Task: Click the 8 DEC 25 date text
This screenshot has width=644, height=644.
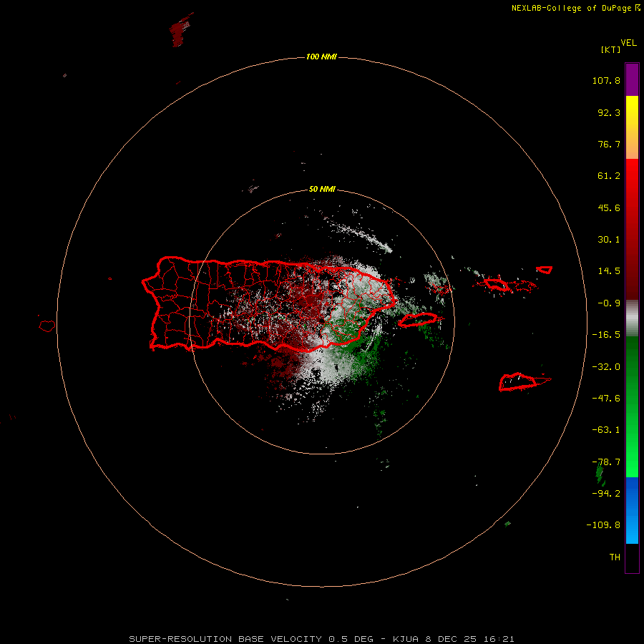Action: tap(453, 639)
